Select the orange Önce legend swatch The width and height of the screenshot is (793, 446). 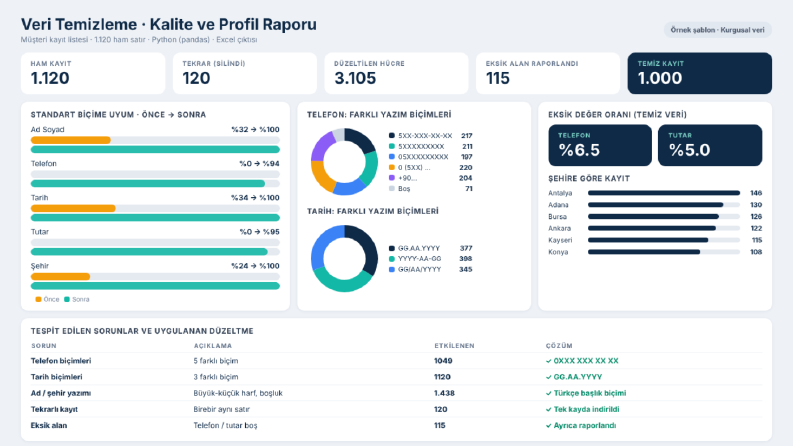tap(38, 299)
